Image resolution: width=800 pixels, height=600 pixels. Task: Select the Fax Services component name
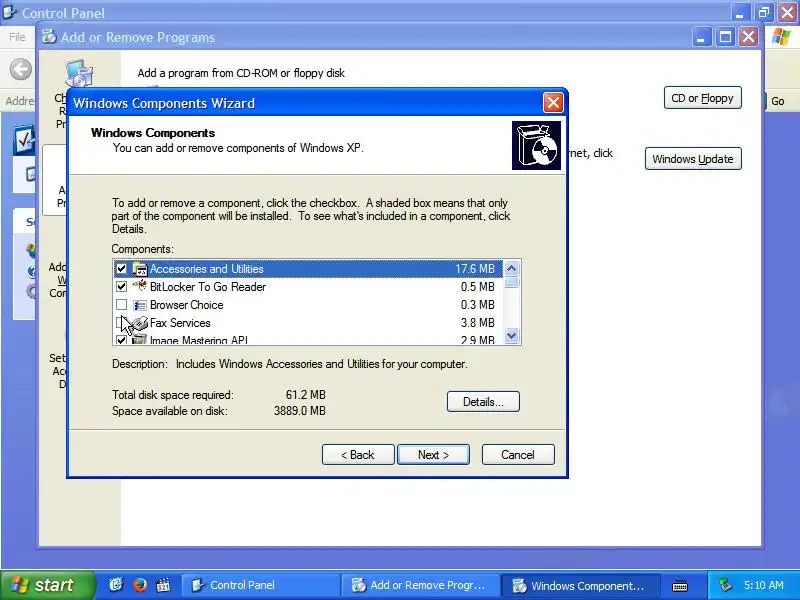click(180, 322)
